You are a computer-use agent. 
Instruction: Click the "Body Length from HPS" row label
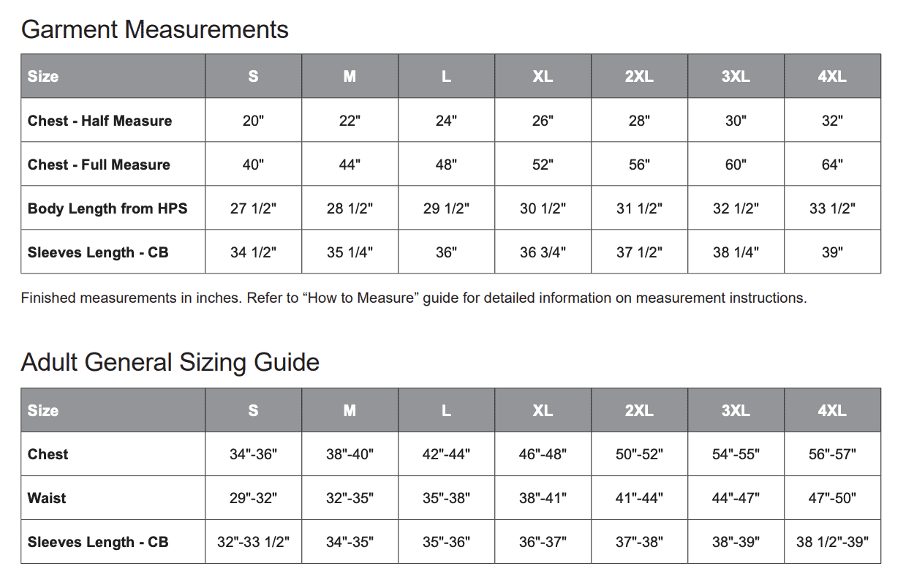click(107, 208)
